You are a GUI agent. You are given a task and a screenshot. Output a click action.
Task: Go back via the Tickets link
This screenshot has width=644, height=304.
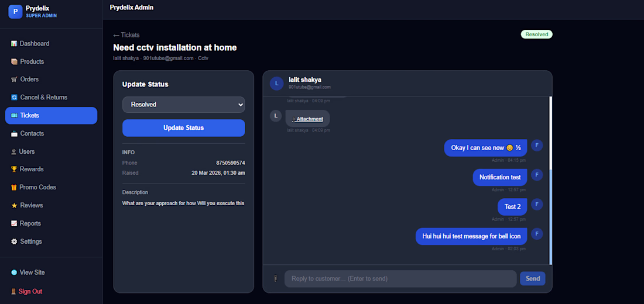126,35
